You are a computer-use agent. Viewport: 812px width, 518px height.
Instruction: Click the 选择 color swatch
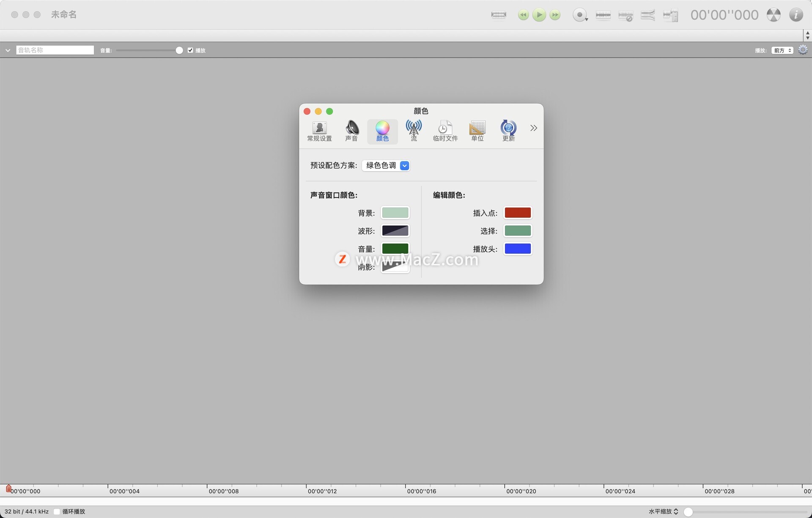point(518,230)
